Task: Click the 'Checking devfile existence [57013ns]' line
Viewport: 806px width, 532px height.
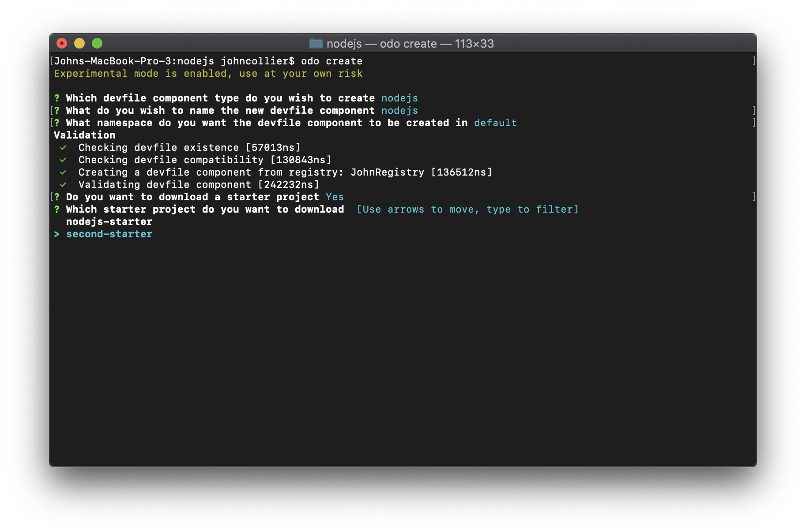Action: 189,147
